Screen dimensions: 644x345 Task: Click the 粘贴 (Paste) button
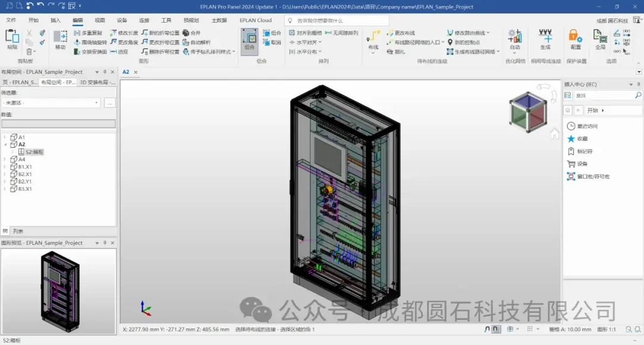(x=12, y=40)
